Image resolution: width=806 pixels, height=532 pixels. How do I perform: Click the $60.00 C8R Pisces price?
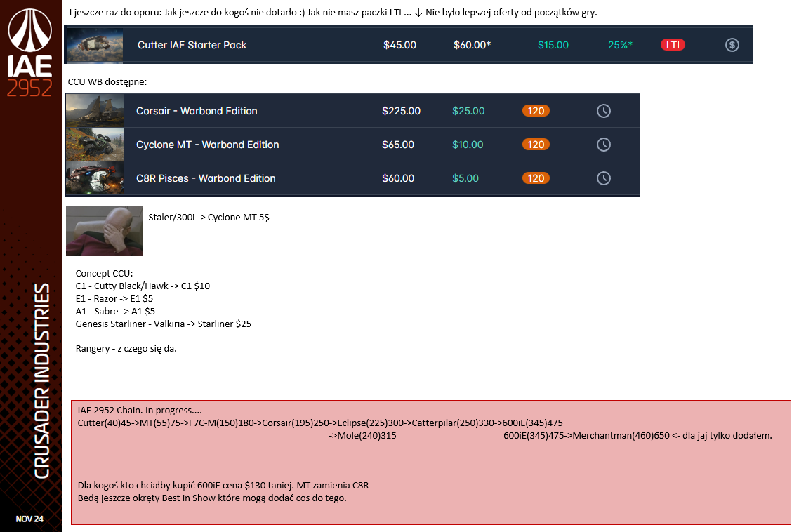coord(398,178)
